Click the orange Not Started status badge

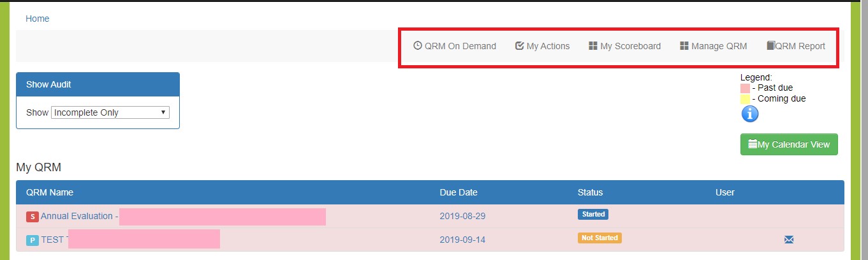click(x=600, y=238)
